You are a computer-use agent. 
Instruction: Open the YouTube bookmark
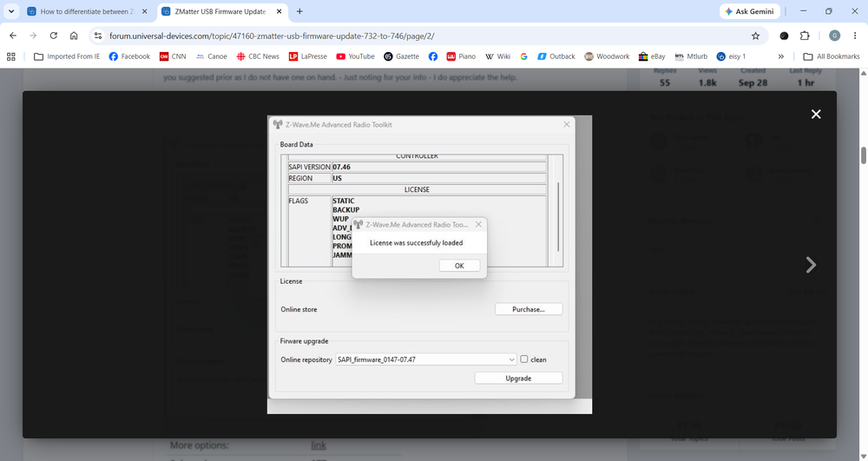[355, 56]
